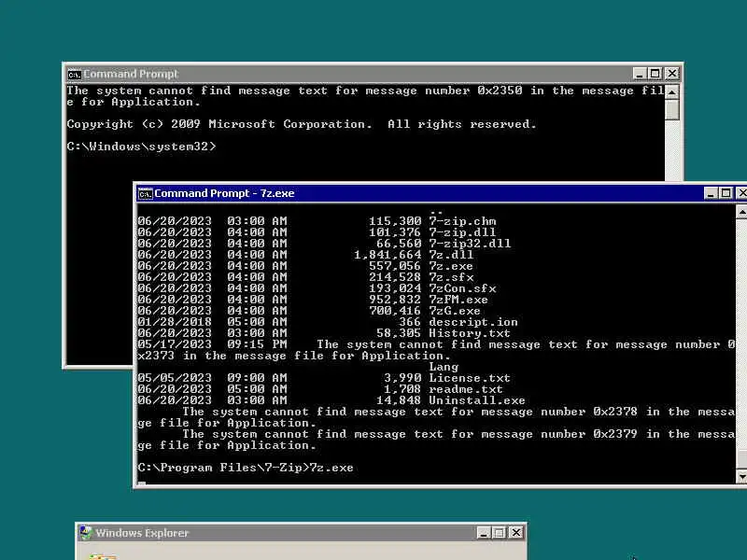Click the scroll up arrow in back Command Prompt
The height and width of the screenshot is (560, 747).
(x=671, y=91)
